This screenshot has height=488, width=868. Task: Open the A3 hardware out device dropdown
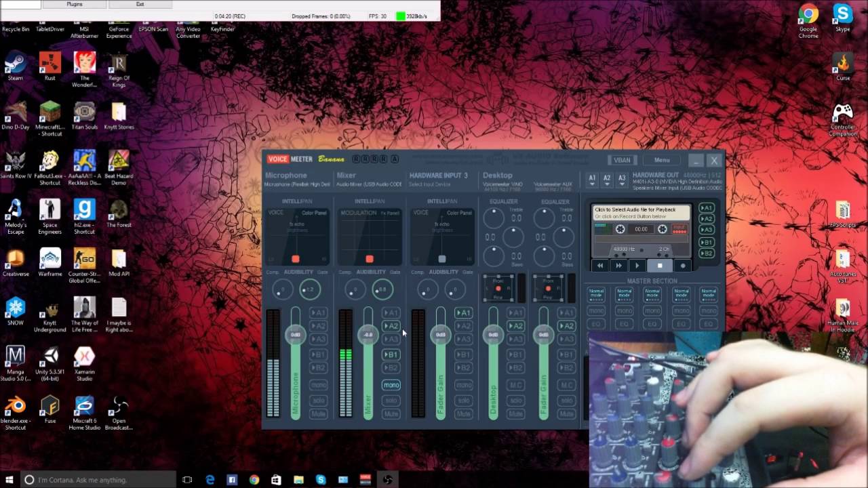tap(622, 178)
